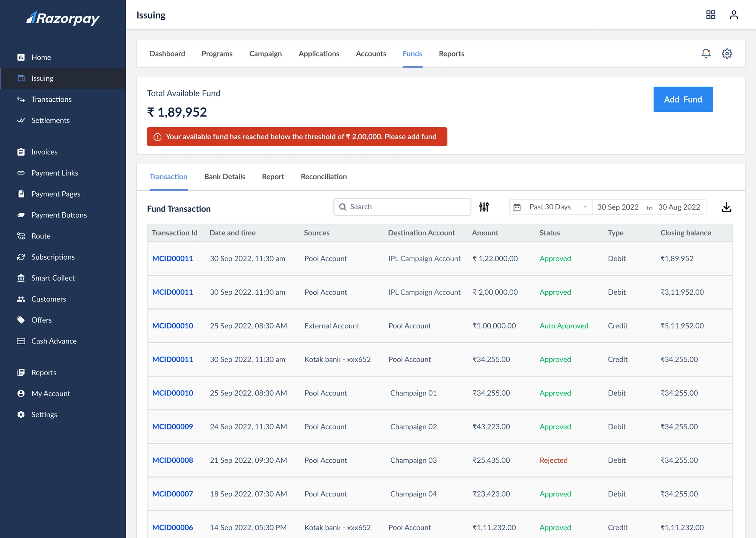Click the Settlements double-check icon

click(x=21, y=120)
